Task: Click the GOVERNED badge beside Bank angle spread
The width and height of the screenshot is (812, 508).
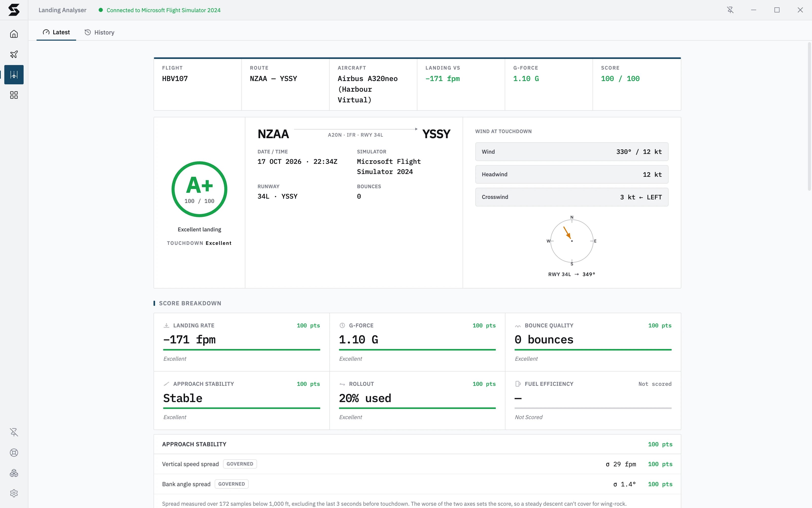Action: click(x=231, y=484)
